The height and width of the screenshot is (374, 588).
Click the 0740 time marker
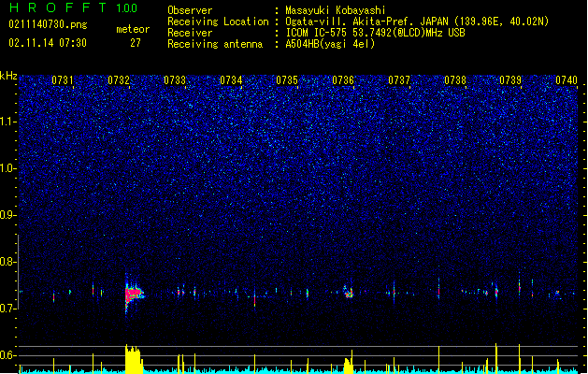(566, 80)
